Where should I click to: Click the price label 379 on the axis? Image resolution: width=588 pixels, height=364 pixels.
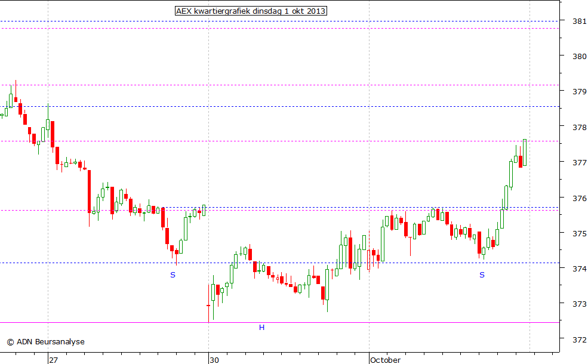click(x=580, y=92)
